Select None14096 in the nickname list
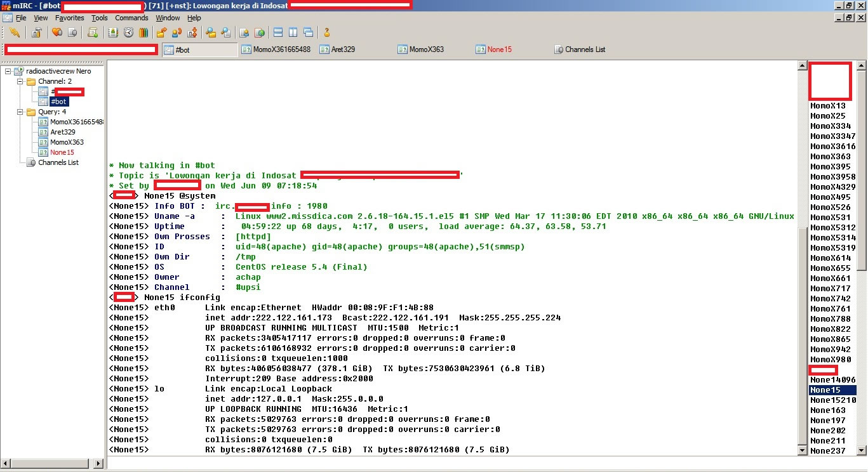Image resolution: width=868 pixels, height=472 pixels. (833, 380)
